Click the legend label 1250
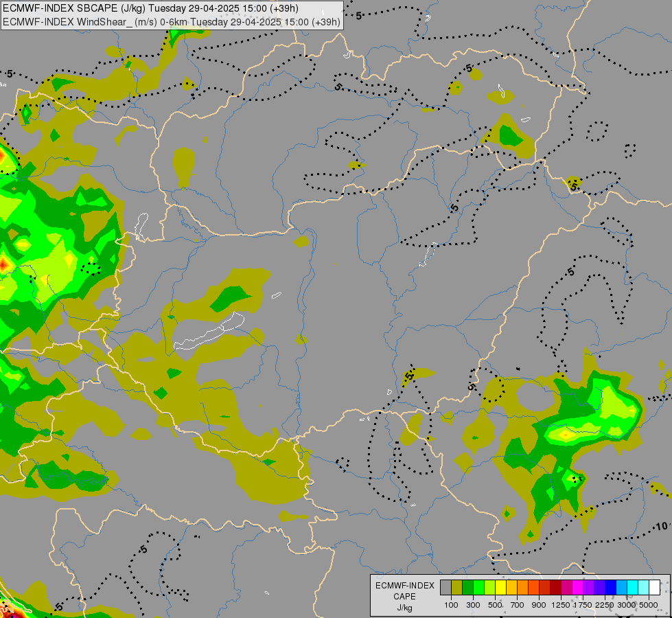 [561, 605]
